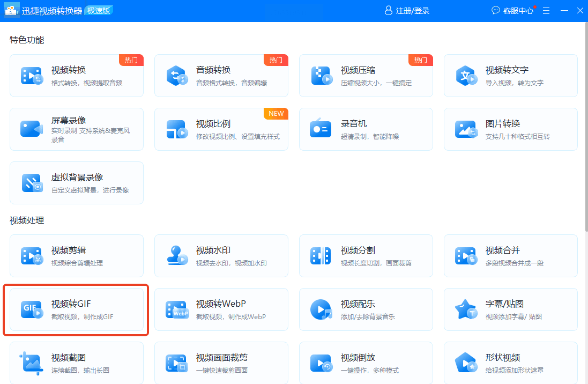Open the 视频转WebP tool card
The image size is (588, 384).
click(221, 309)
